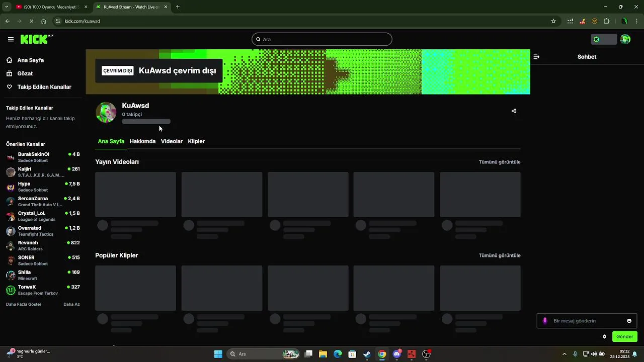Open the Kaijiri recommended channel
Screen dimensions: 644x362
tap(43, 172)
